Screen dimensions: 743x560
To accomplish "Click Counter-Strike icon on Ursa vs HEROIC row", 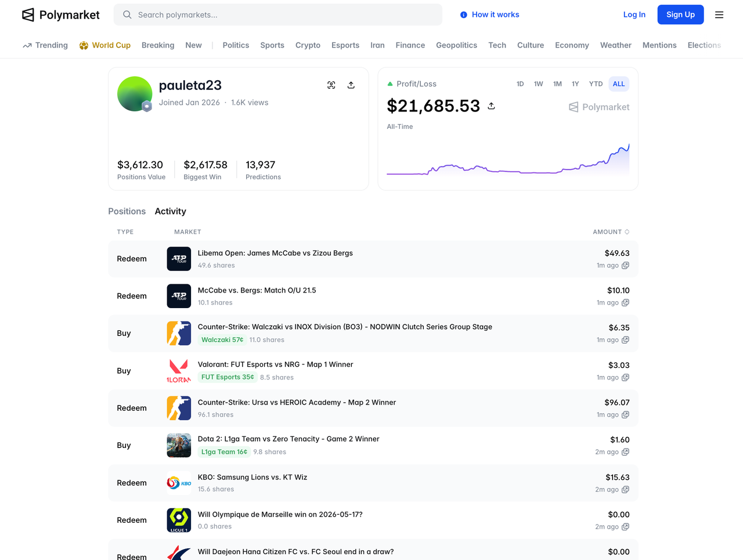I will point(179,408).
